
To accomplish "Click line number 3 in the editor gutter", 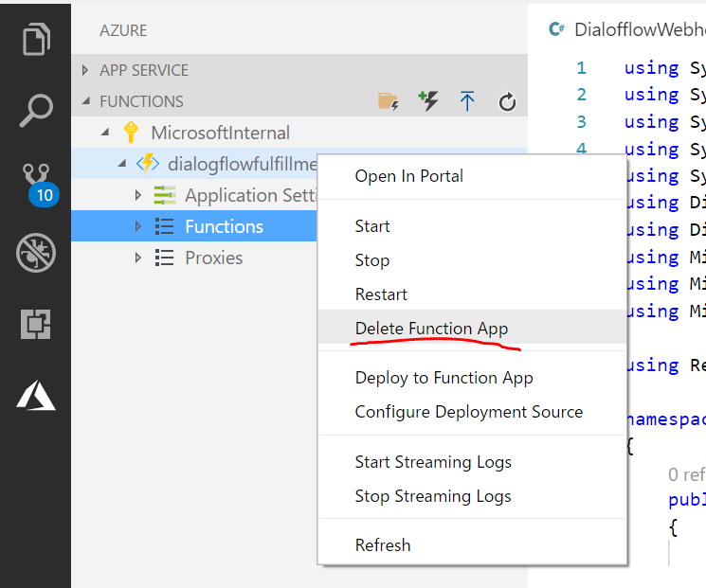I will click(581, 121).
